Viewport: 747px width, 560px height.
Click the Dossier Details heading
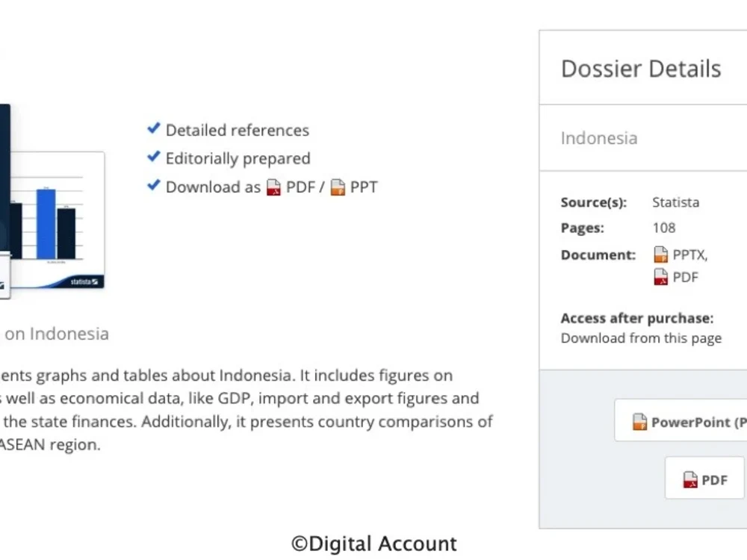[641, 69]
